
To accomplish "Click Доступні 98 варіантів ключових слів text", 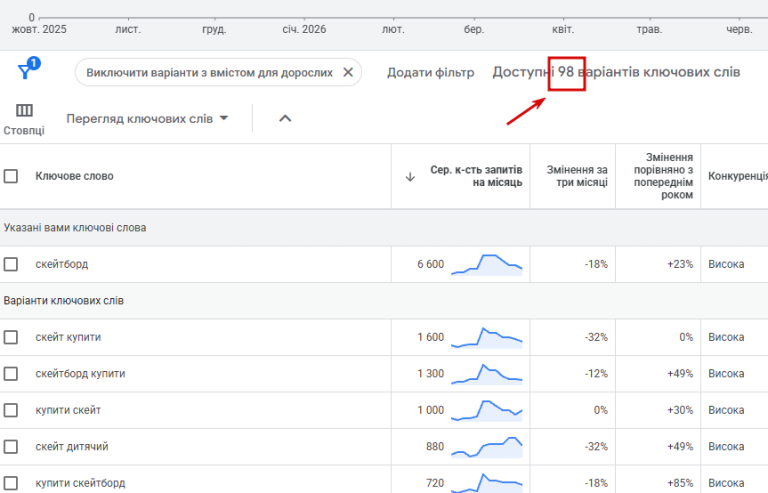I will pyautogui.click(x=616, y=72).
